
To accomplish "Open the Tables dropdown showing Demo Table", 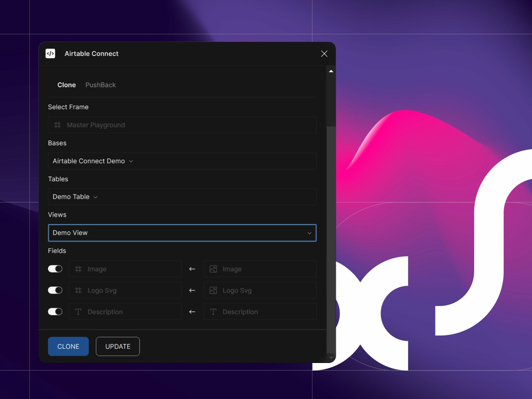I will [182, 197].
